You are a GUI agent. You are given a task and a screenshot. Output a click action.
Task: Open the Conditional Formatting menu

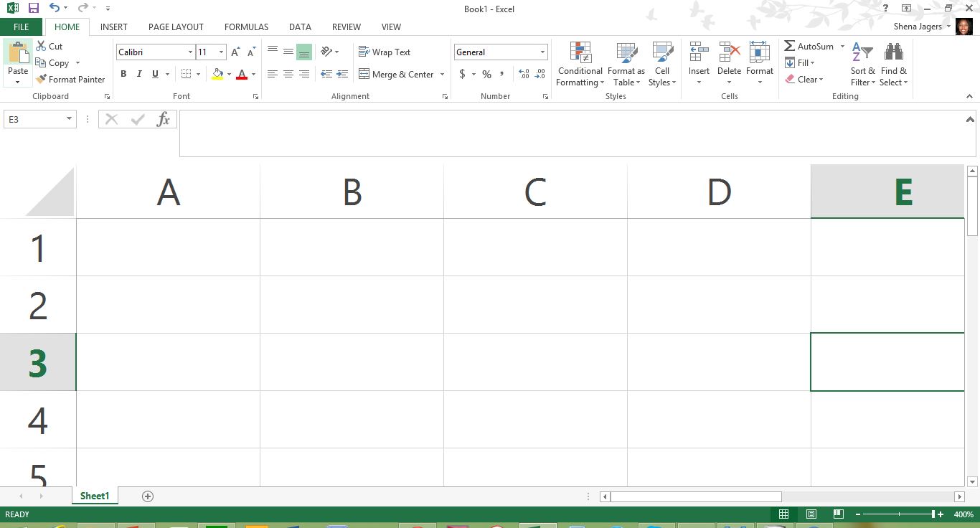click(x=580, y=64)
